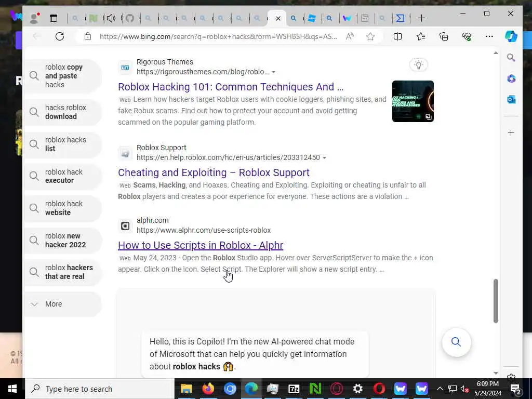532x399 pixels.
Task: Click the page vertical scrollbar thumb
Action: click(496, 301)
